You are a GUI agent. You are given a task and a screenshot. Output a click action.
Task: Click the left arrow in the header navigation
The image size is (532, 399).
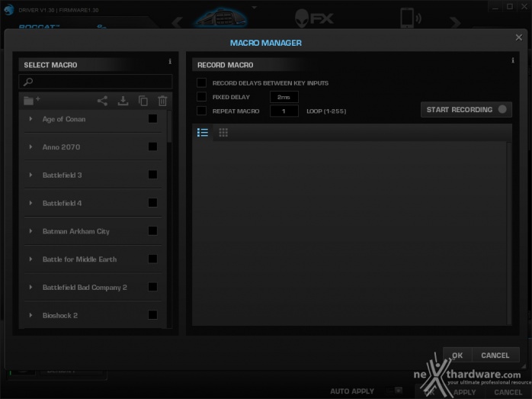pyautogui.click(x=177, y=23)
